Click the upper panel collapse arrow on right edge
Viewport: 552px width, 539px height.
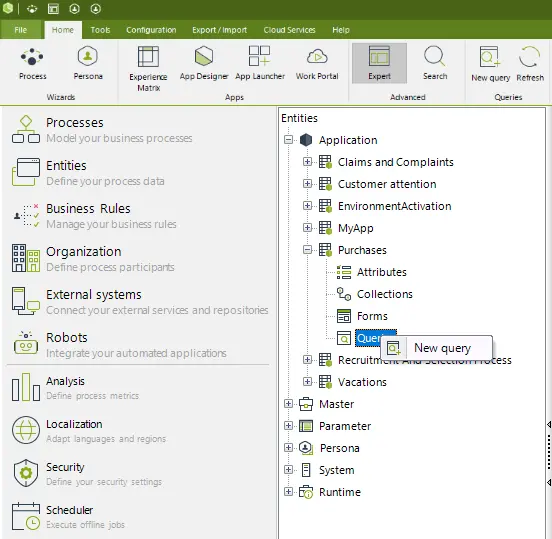coord(549,424)
